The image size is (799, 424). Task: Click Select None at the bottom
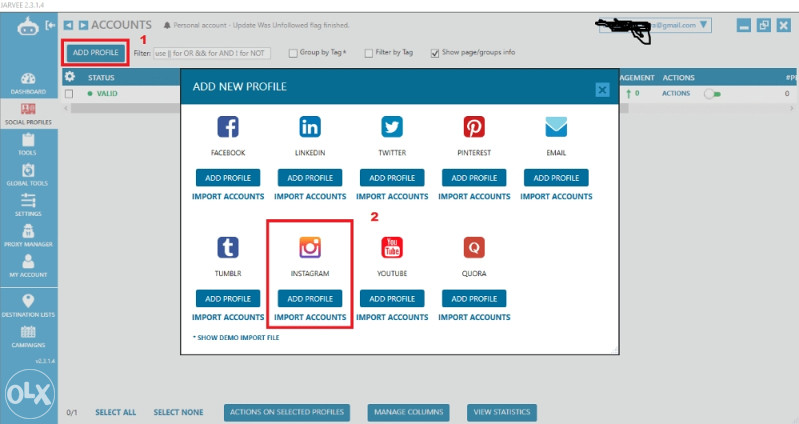point(178,412)
